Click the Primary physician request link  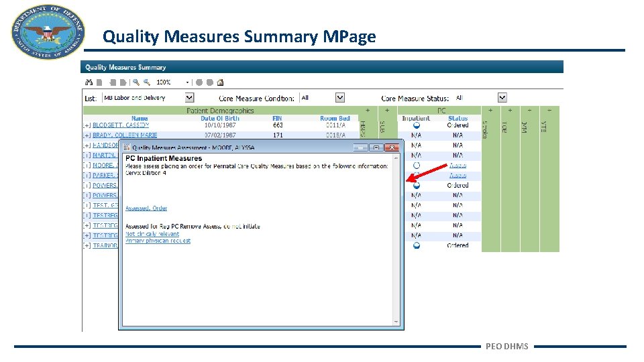point(158,241)
